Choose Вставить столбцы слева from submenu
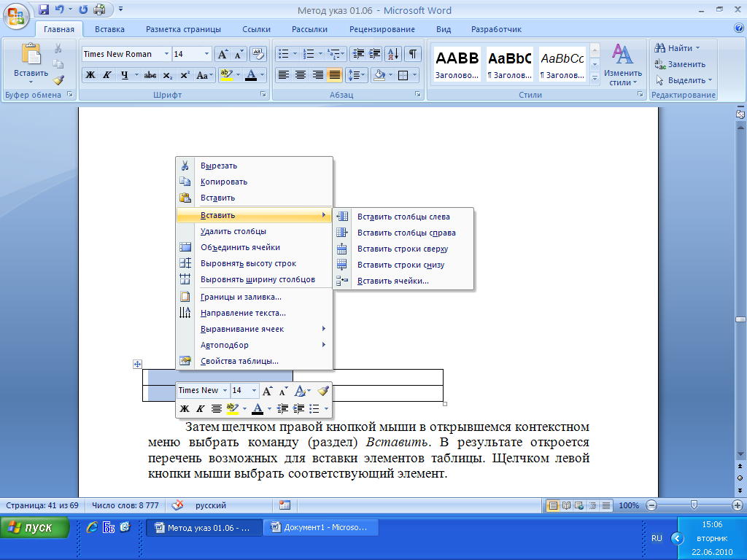Screen dimensions: 747x560 [403, 217]
